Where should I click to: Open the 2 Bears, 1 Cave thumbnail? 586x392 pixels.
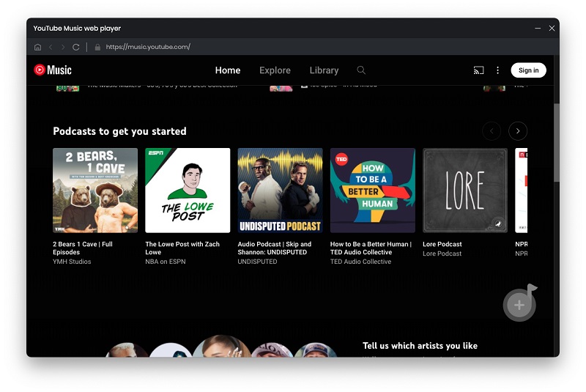[x=95, y=191]
